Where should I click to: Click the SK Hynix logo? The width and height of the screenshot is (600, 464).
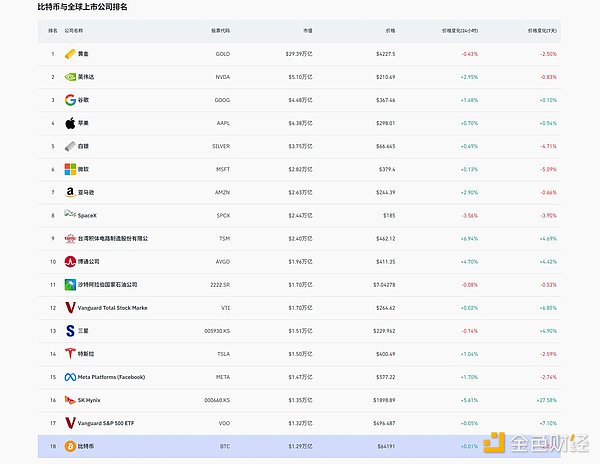(x=70, y=400)
